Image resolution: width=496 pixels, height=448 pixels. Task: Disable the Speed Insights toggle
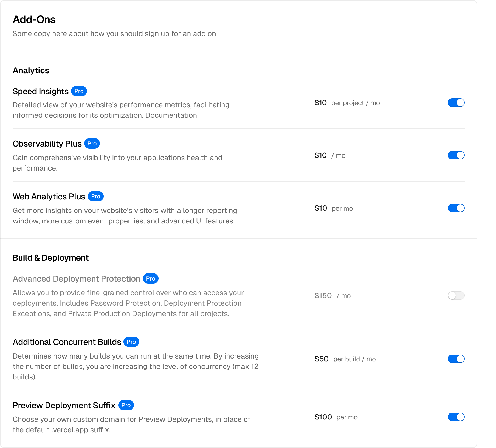coord(456,103)
